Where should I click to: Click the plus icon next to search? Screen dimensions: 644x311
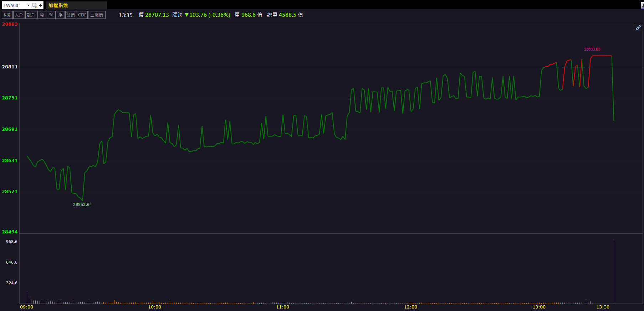(x=40, y=5)
